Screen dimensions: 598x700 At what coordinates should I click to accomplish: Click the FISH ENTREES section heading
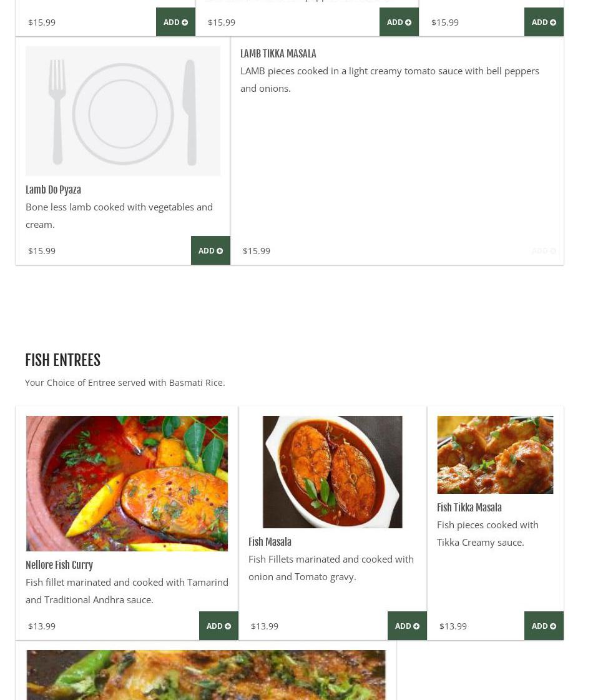coord(62,360)
